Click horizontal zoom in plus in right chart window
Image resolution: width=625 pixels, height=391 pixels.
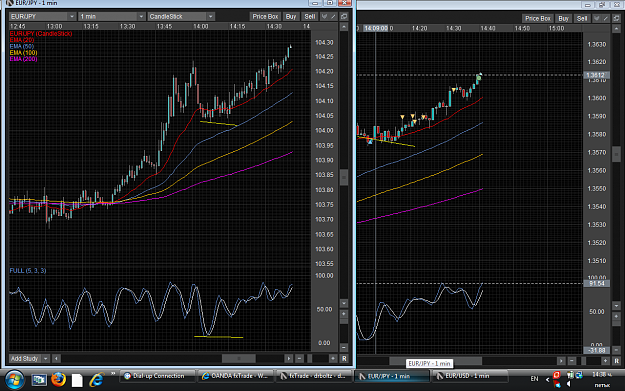click(605, 361)
